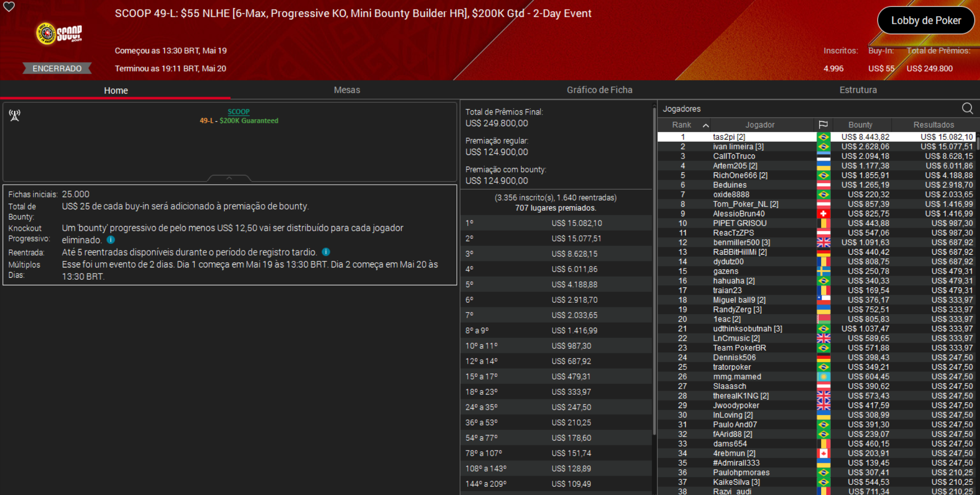Image resolution: width=980 pixels, height=495 pixels.
Task: Select player row ReacTzZPS
Action: 816,233
